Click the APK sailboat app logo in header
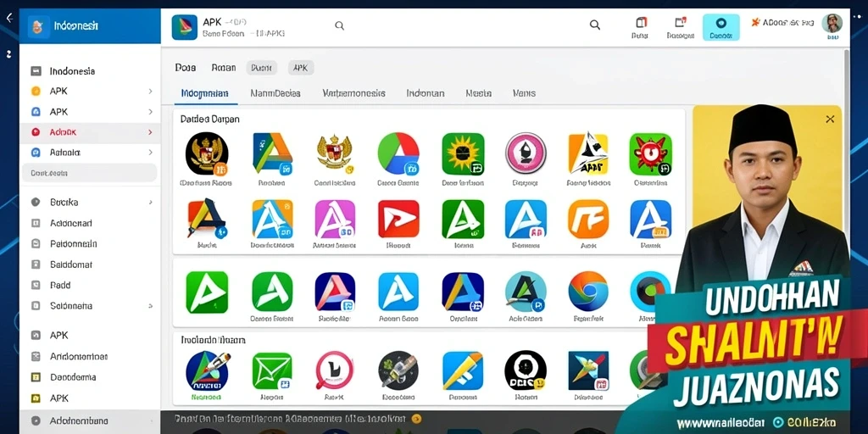 click(x=184, y=27)
